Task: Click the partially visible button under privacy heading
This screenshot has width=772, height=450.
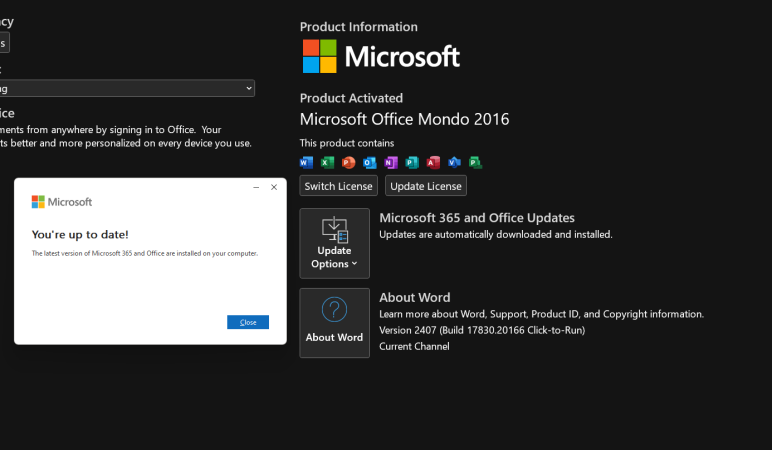Action: point(4,43)
